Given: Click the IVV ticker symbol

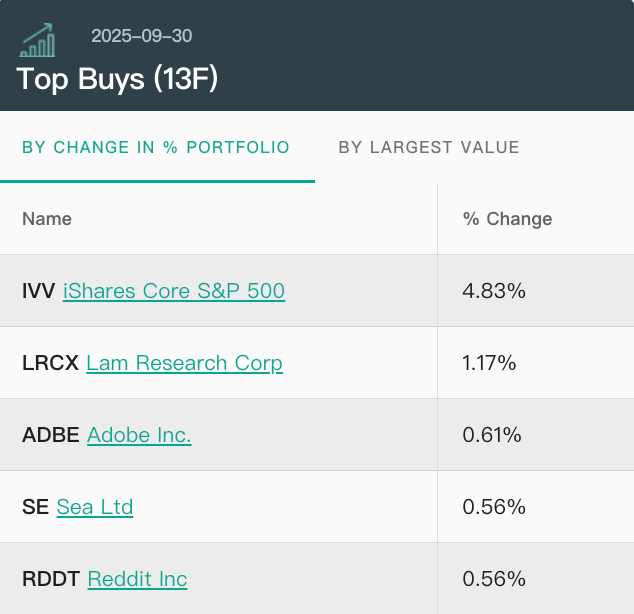Looking at the screenshot, I should click(39, 291).
